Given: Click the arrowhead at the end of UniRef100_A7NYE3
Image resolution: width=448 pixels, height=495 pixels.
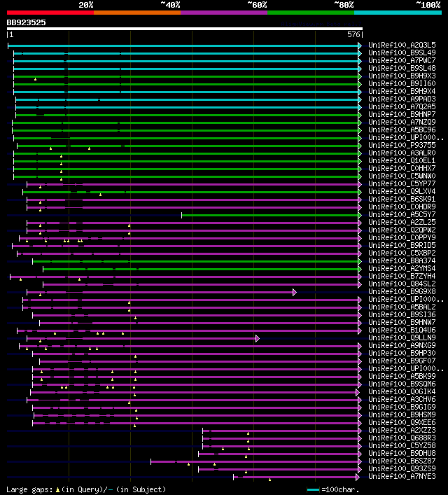Looking at the screenshot, I should 358,477.
